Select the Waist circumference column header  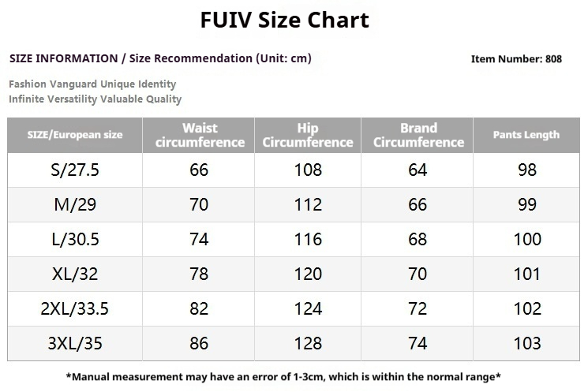[200, 135]
